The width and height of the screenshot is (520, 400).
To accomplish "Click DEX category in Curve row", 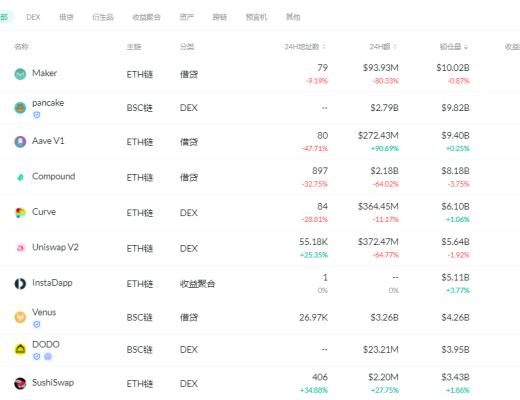I will click(189, 213).
